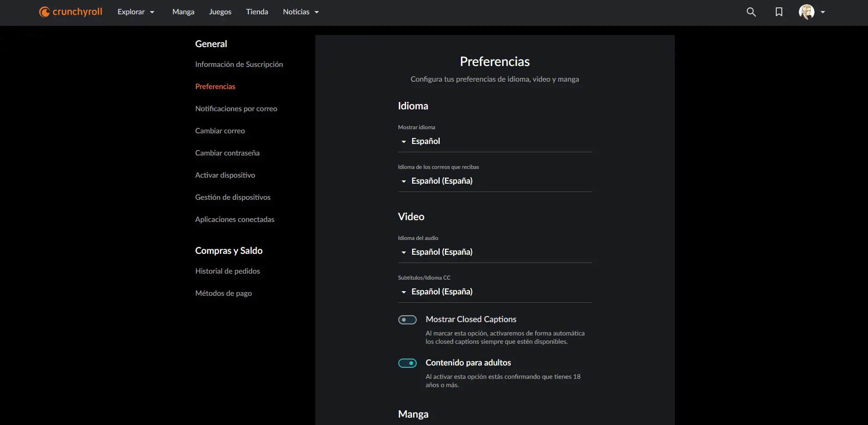Enable the Mostrar Closed Captions toggle

[x=407, y=320]
